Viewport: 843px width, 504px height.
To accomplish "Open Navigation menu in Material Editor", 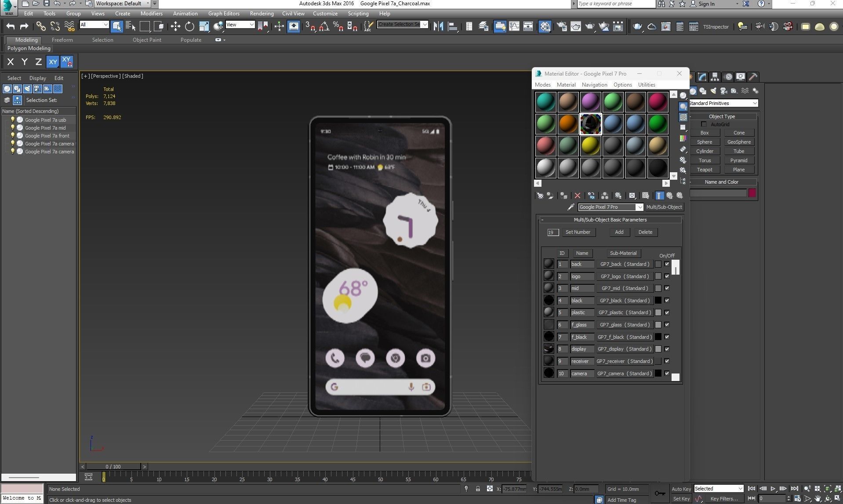I will click(x=594, y=85).
